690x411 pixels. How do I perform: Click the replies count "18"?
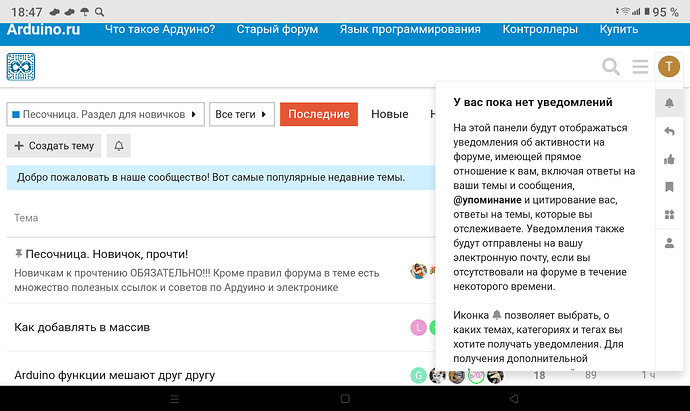pyautogui.click(x=540, y=375)
